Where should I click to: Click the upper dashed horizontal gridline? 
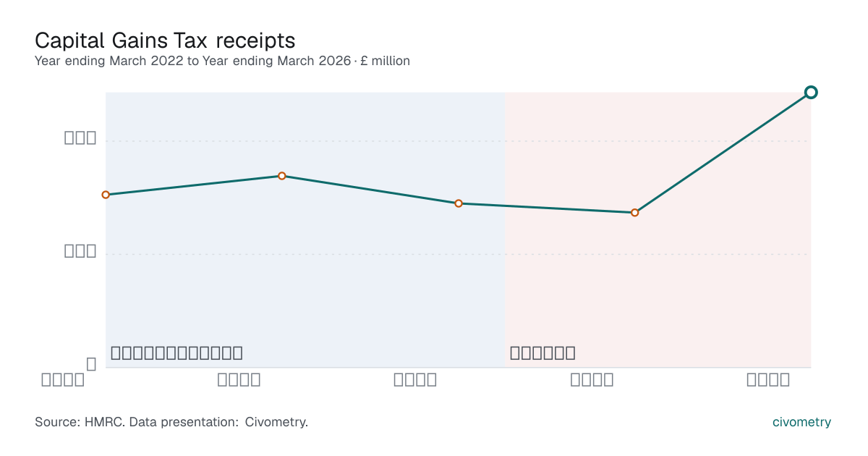458,141
